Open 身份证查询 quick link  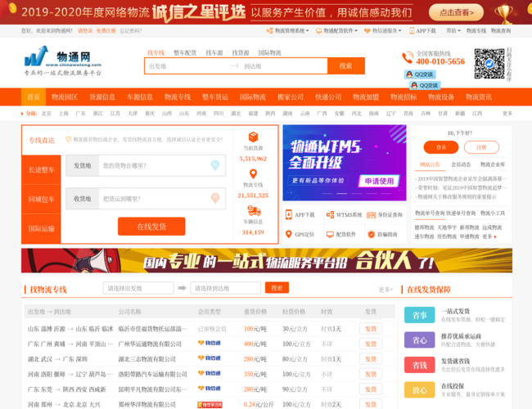(385, 214)
